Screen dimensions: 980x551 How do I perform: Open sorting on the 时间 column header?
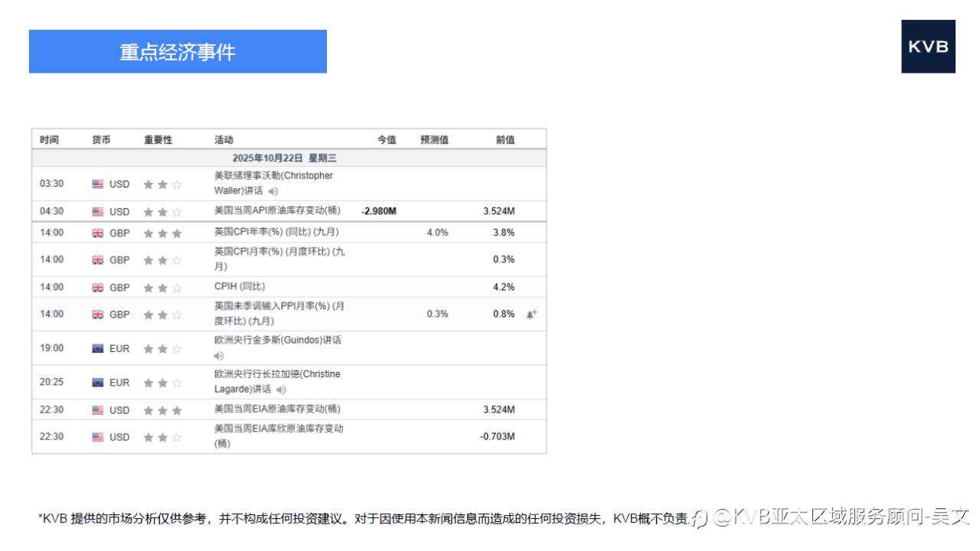(x=49, y=139)
